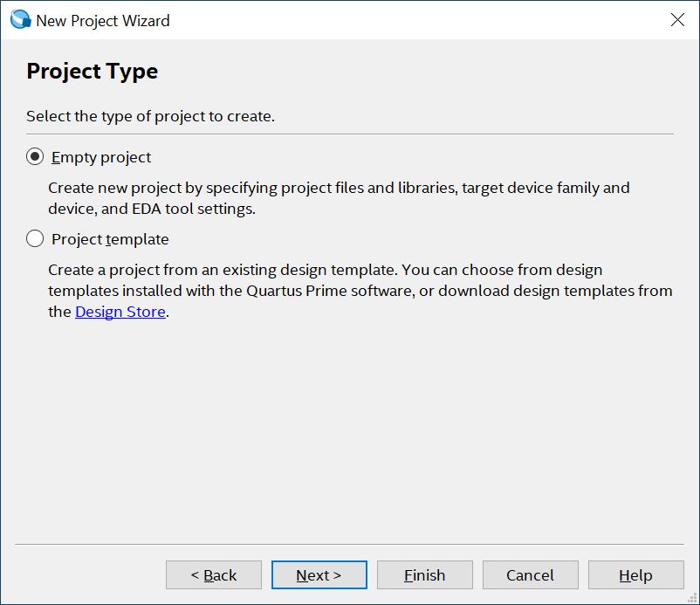The width and height of the screenshot is (700, 605).
Task: Open the Design Store link
Action: [x=120, y=312]
